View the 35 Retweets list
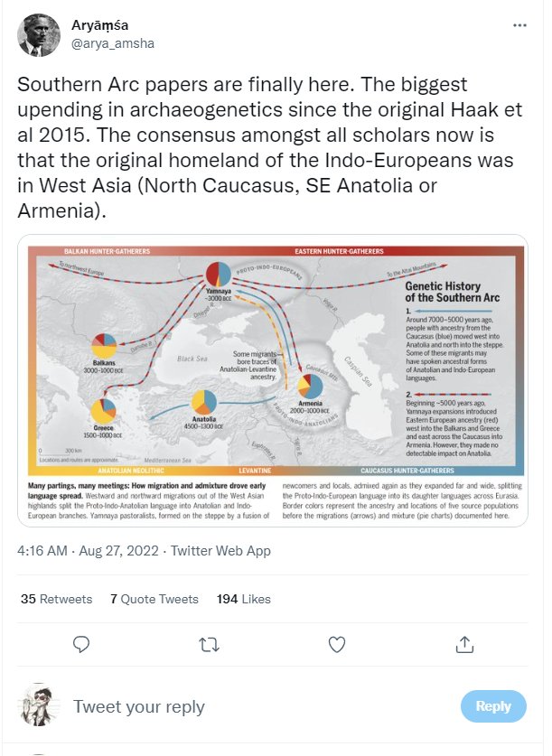 tap(56, 599)
